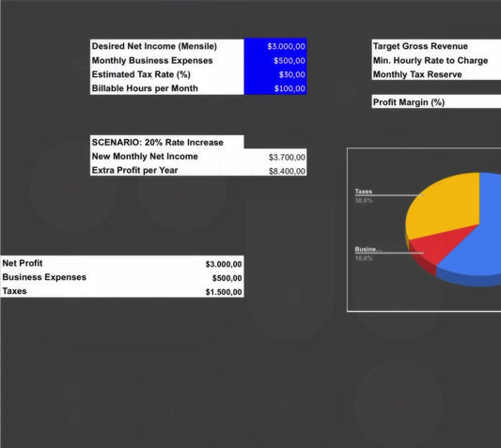Select the Taxes label in summary table
501x448 pixels.
click(x=14, y=291)
